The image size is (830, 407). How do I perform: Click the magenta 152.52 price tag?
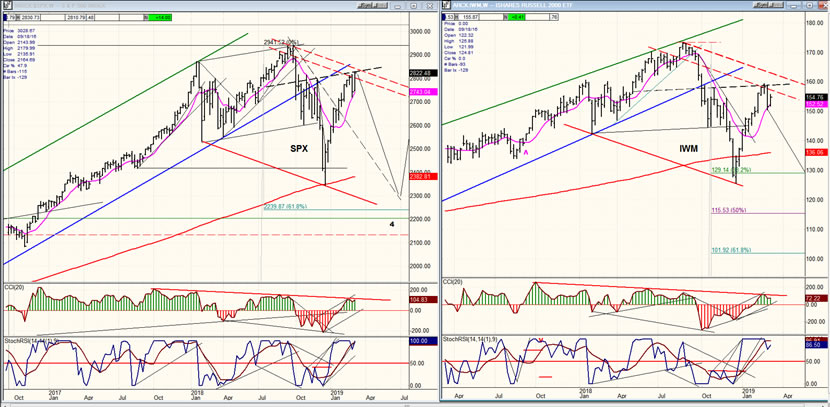click(x=817, y=104)
